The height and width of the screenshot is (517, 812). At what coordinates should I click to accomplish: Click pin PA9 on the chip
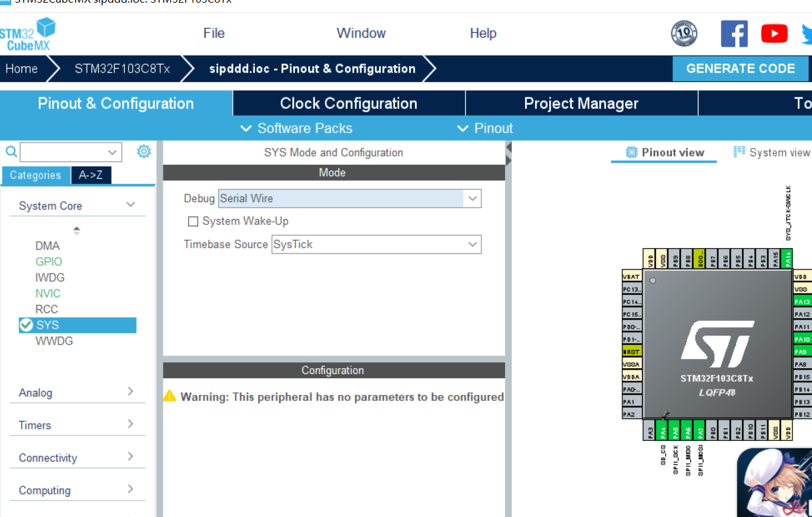tap(803, 352)
